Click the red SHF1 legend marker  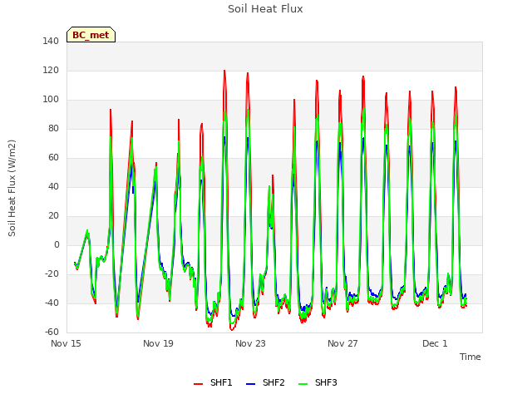point(198,384)
